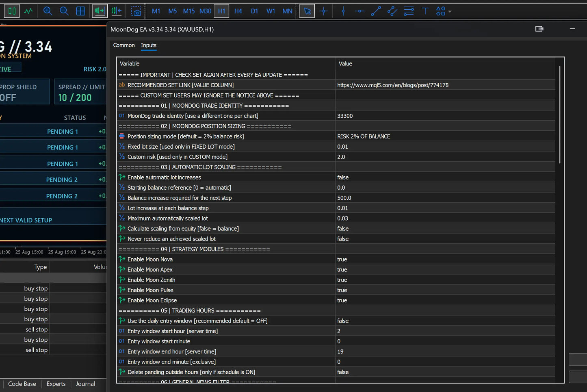Click the zoom out magnifier icon
The image size is (587, 392).
coord(64,11)
